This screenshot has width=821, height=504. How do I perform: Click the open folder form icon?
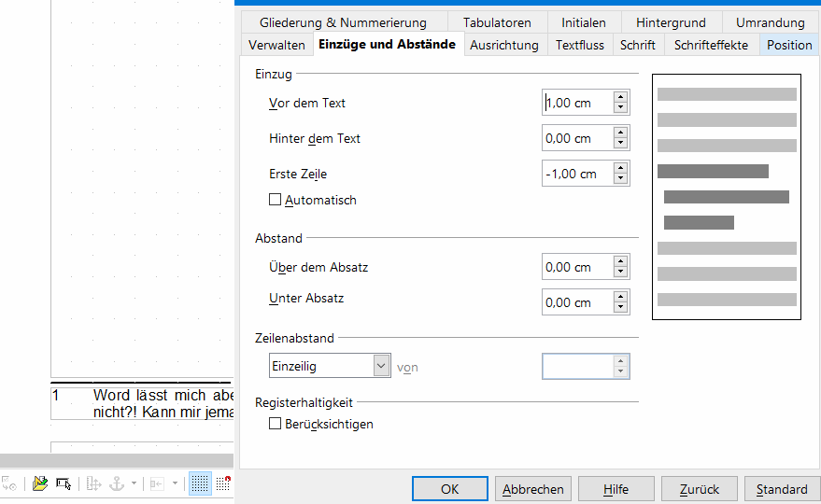39,483
